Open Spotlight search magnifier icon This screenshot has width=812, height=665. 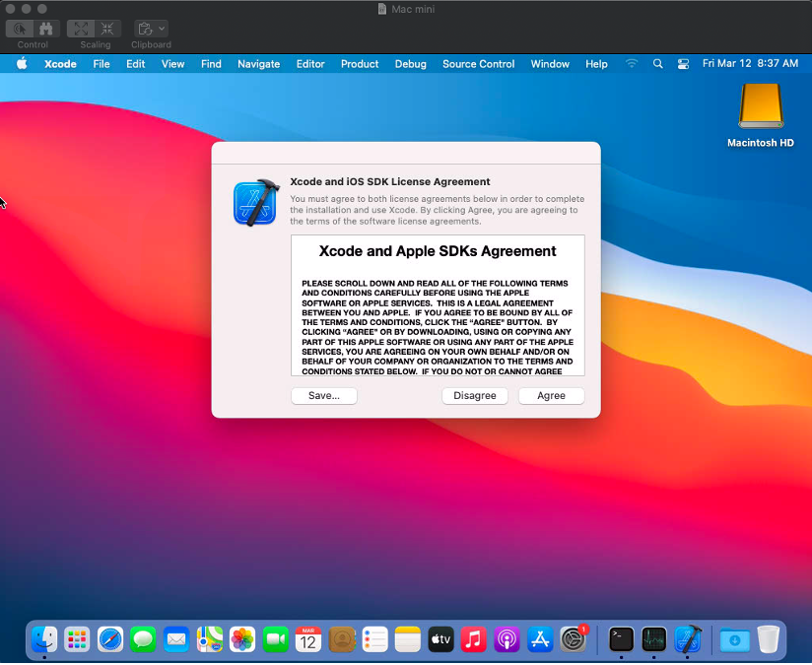coord(657,64)
